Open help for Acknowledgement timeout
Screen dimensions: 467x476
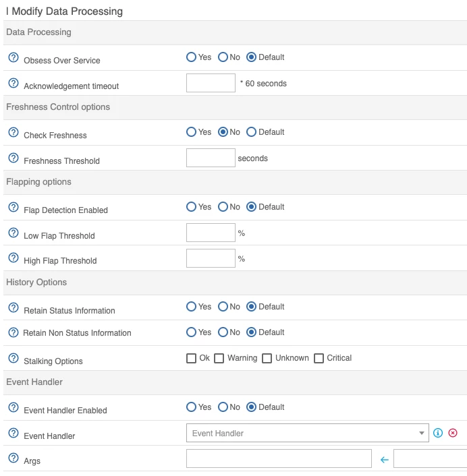click(x=13, y=84)
